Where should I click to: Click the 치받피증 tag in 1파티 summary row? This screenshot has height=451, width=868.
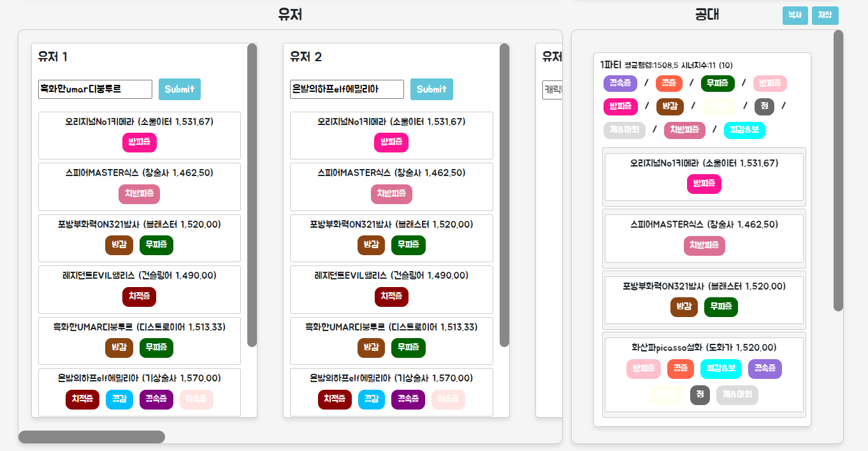point(684,130)
